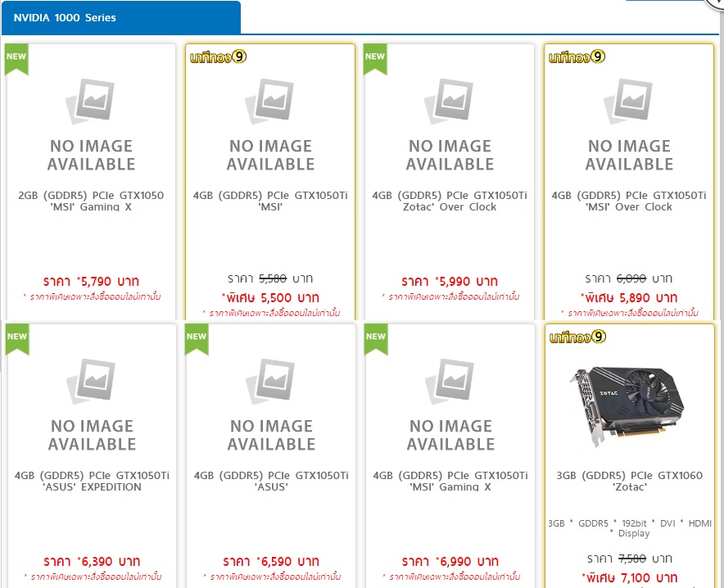Click online-only note under 5,990 baht price

pos(450,296)
